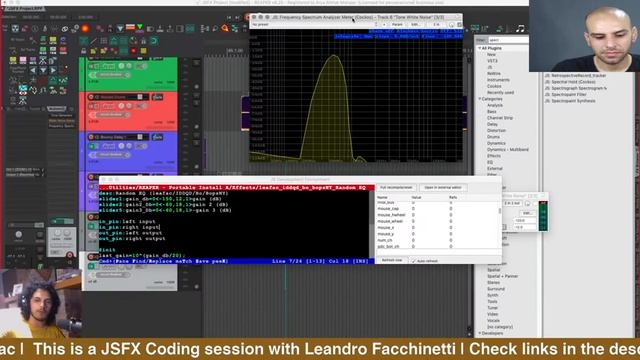
Task: Click the Param button in Spectrum Analyzer window
Action: pyautogui.click(x=397, y=24)
